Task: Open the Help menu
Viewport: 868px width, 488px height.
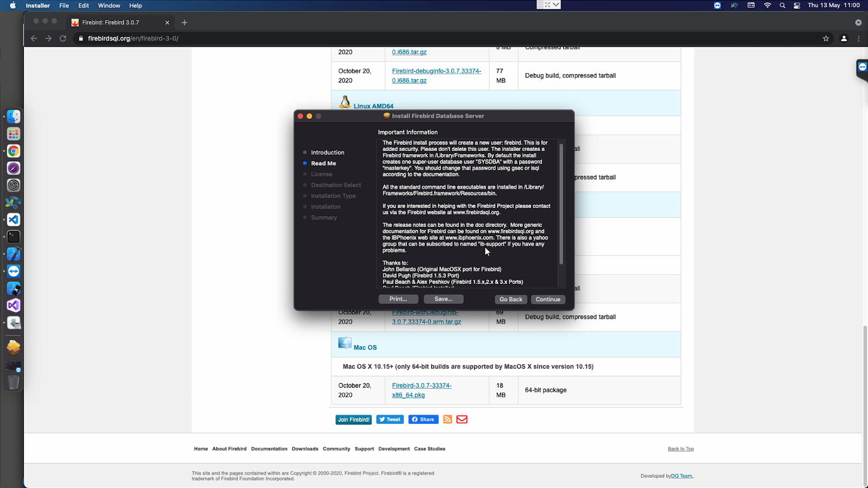Action: (x=136, y=5)
